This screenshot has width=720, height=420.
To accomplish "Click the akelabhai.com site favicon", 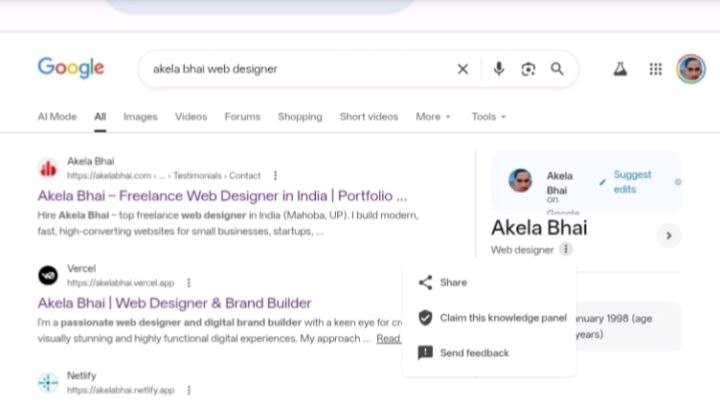I will 48,168.
